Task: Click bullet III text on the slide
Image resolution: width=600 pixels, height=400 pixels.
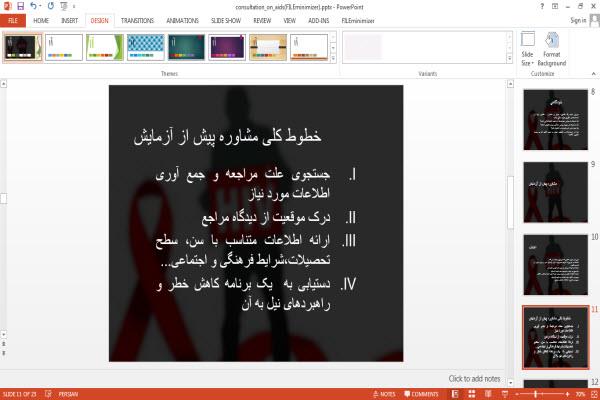Action: click(243, 251)
